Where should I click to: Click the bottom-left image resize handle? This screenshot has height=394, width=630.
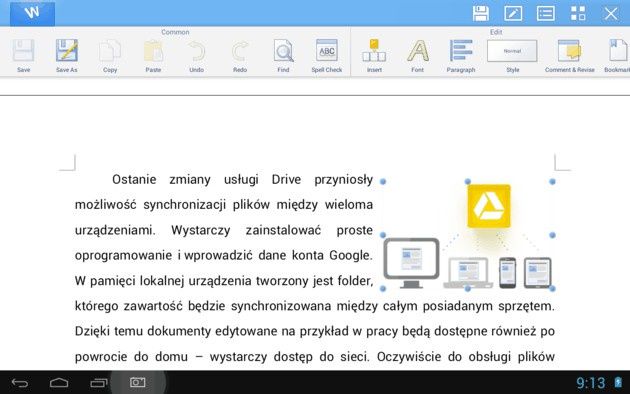point(383,288)
